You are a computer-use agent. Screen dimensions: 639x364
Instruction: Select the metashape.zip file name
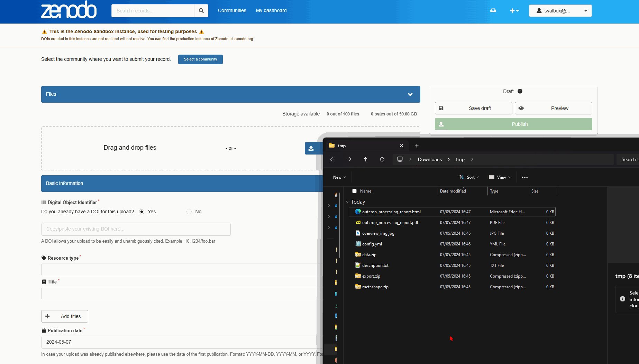click(375, 287)
